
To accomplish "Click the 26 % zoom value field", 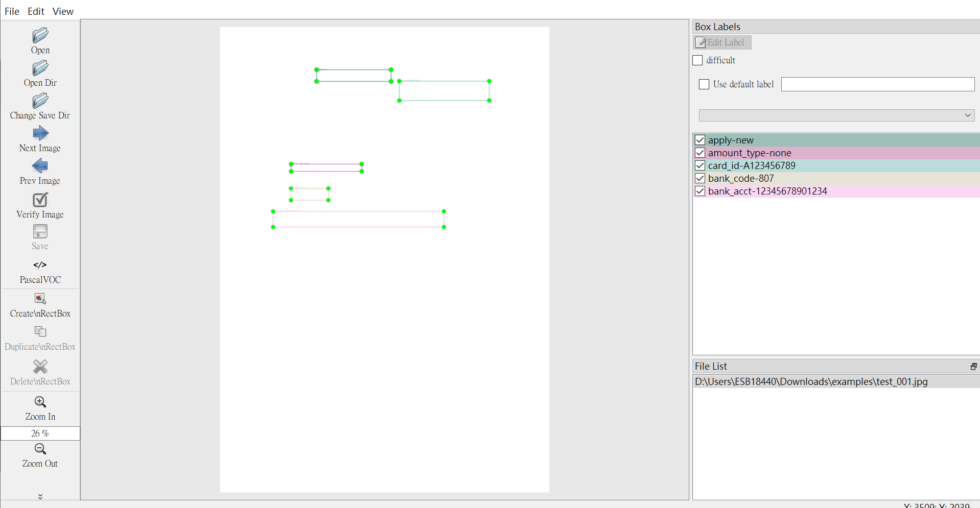I will 40,433.
